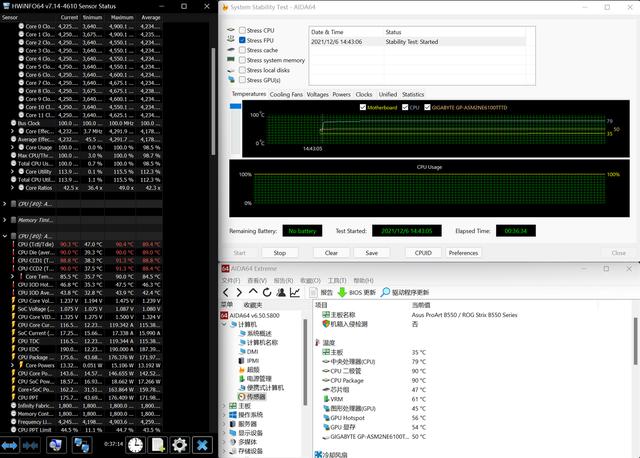640x458 pixels.
Task: Click HWiNFO blue X close sensors icon
Action: pos(202,445)
